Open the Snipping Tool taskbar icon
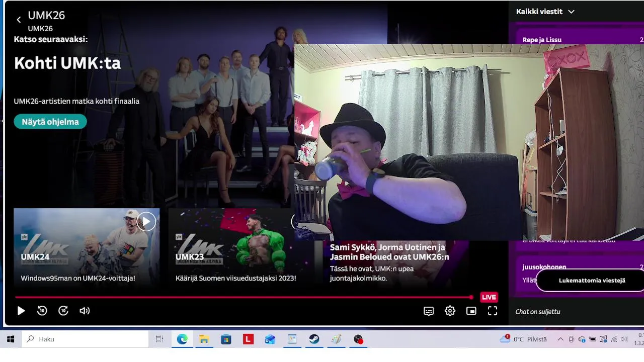Screen dimensions: 644x362 tap(292, 339)
